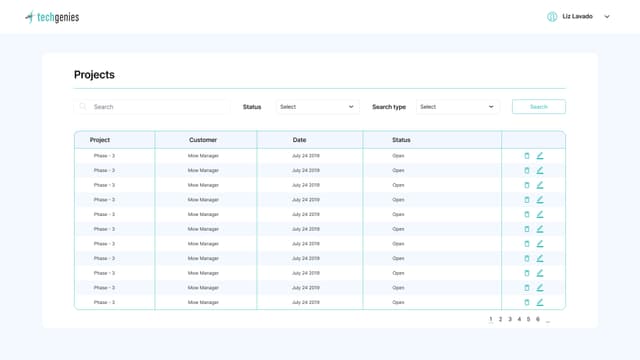The width and height of the screenshot is (640, 360).
Task: Click the Liz Lavado user avatar icon
Action: (x=552, y=17)
